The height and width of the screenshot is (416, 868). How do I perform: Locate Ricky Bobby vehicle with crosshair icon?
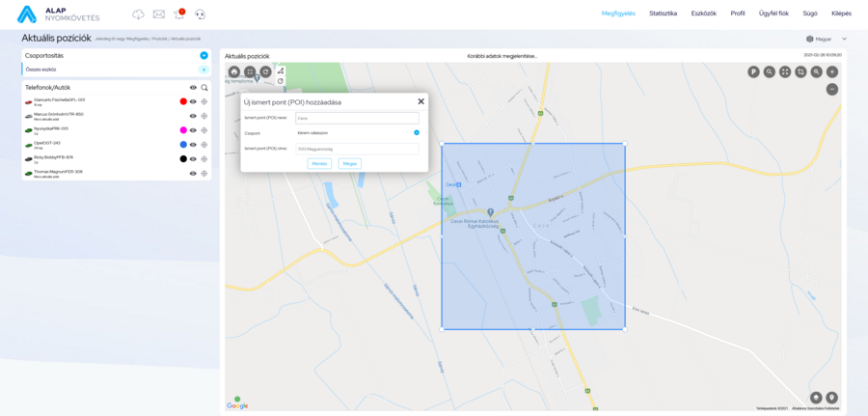click(x=204, y=158)
